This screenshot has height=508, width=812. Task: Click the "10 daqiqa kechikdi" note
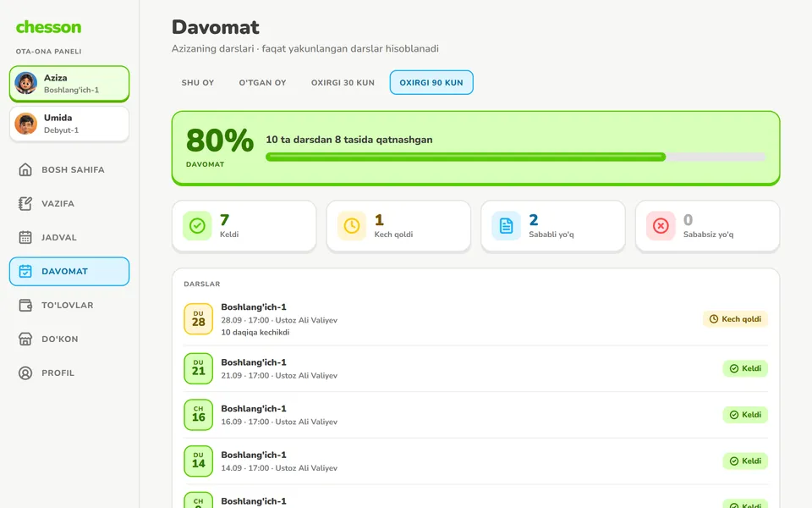coord(255,332)
